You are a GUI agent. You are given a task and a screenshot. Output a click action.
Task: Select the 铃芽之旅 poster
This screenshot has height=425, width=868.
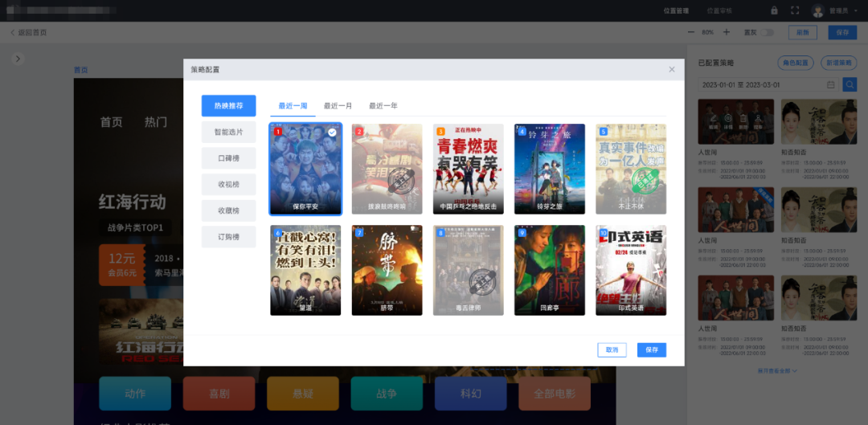(x=550, y=169)
